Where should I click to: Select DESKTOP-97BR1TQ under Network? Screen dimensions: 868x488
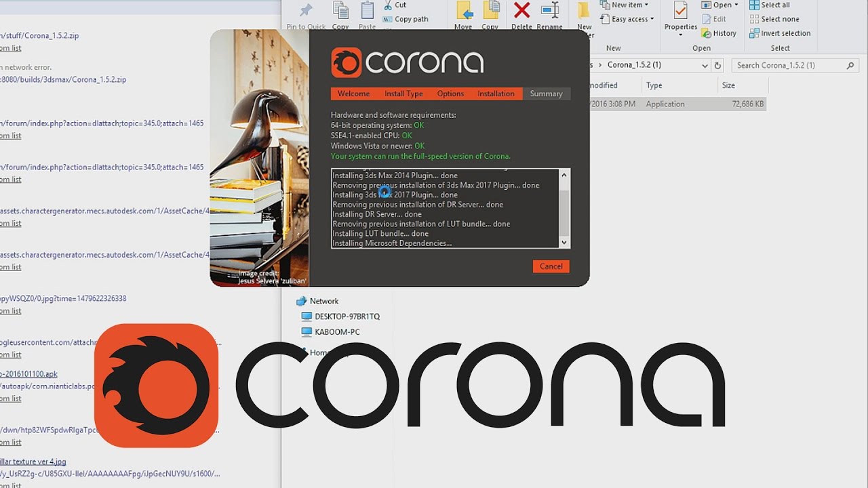347,317
